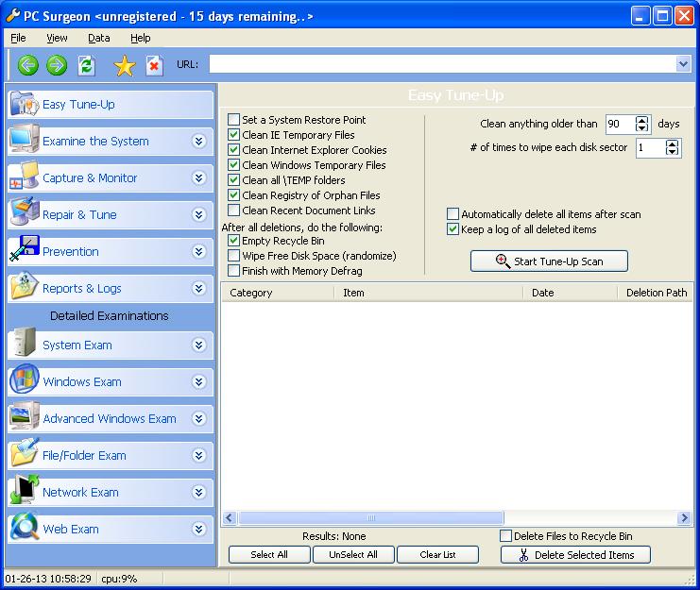This screenshot has height=590, width=700.
Task: Expand the Reports & Logs chevron
Action: point(198,288)
